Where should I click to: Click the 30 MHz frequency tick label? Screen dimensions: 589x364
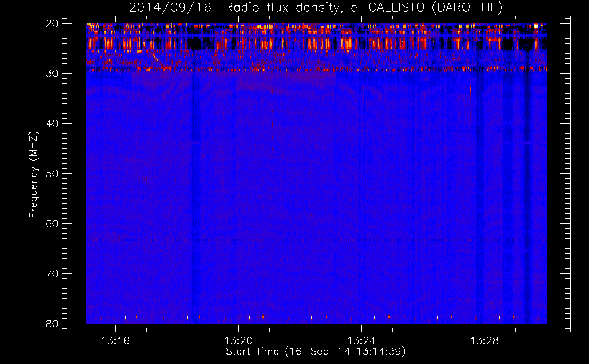(x=52, y=74)
